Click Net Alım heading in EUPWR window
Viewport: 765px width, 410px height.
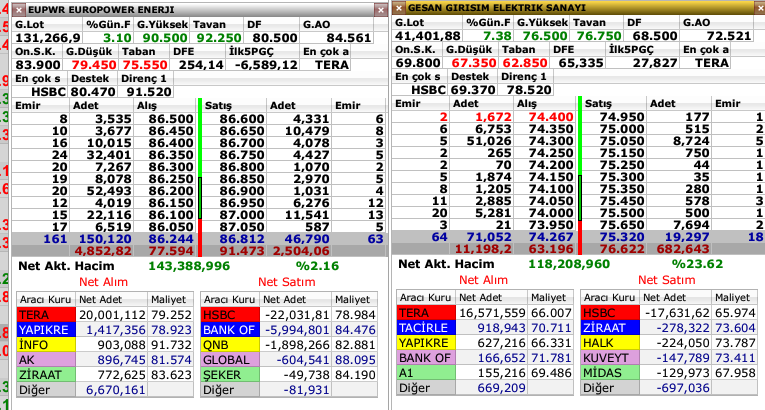tap(103, 282)
